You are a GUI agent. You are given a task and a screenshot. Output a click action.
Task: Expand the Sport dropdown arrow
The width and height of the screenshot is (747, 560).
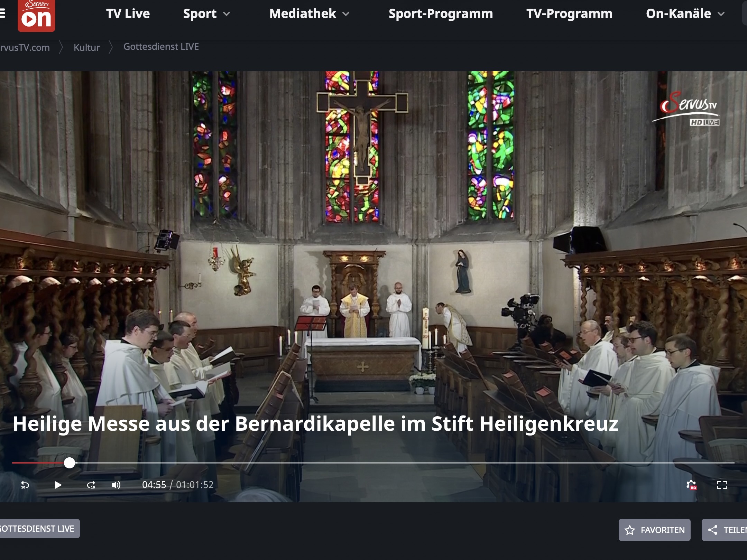(x=227, y=14)
